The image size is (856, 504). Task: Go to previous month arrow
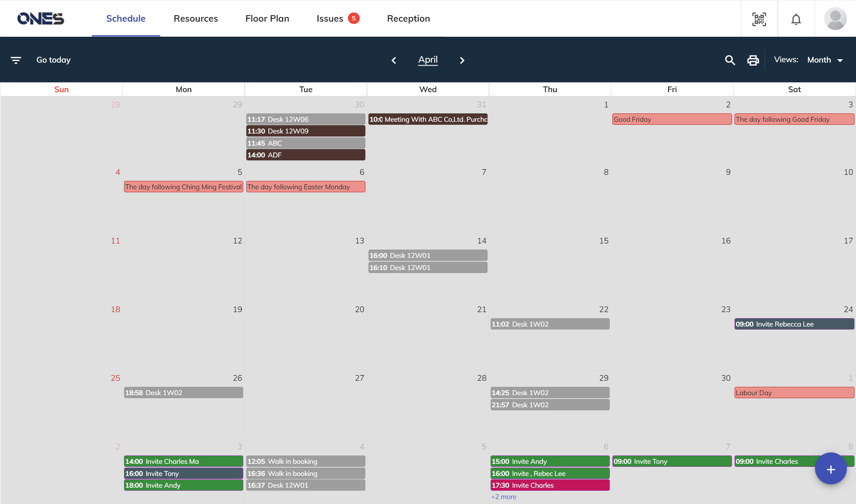pyautogui.click(x=394, y=60)
